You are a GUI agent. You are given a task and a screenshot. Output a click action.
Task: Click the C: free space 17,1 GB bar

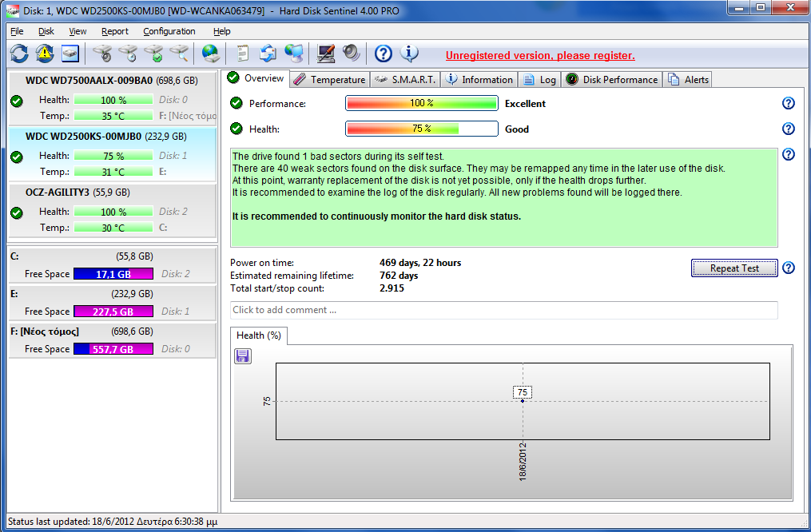[x=113, y=274]
